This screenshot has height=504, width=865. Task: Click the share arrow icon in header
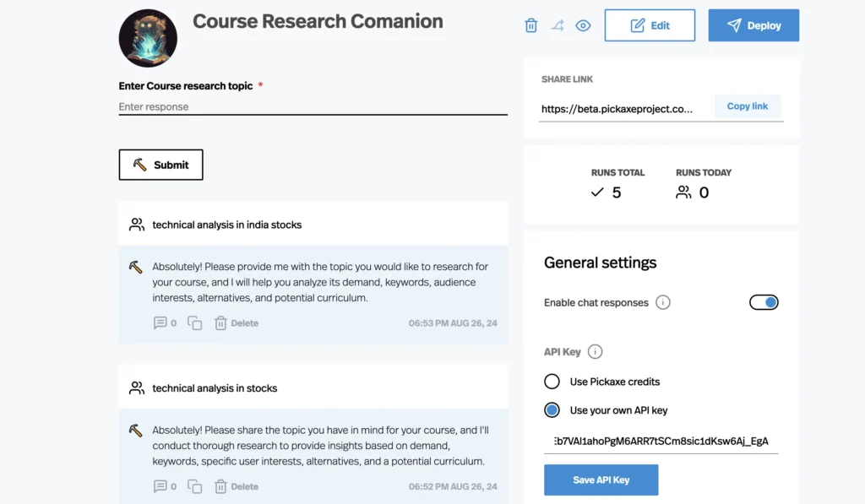(x=558, y=25)
